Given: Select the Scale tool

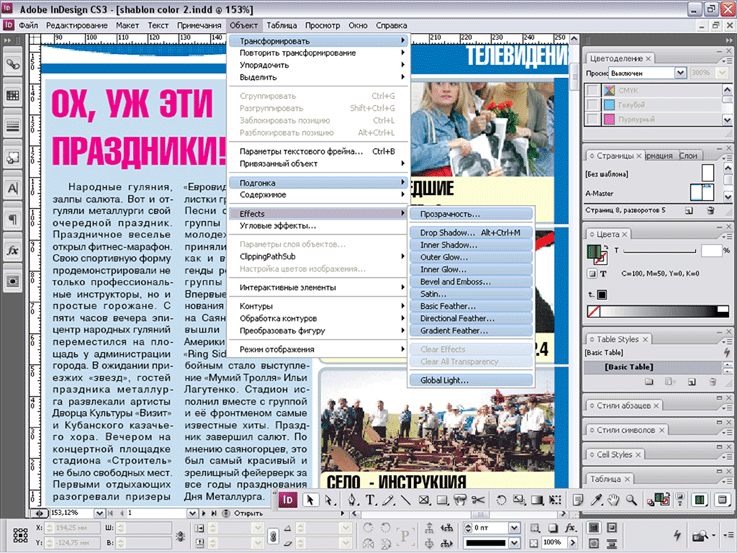Looking at the screenshot, I should [519, 500].
